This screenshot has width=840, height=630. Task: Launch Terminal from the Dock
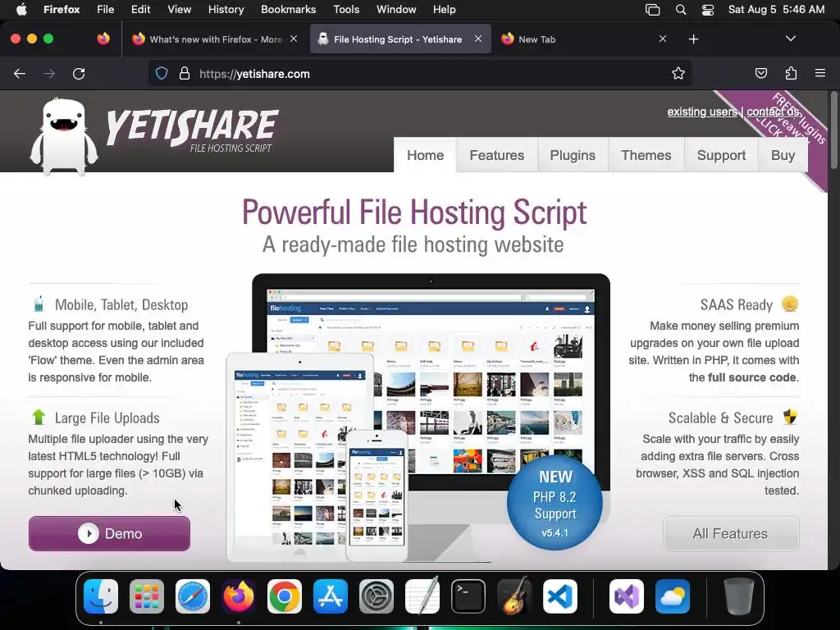[x=468, y=596]
